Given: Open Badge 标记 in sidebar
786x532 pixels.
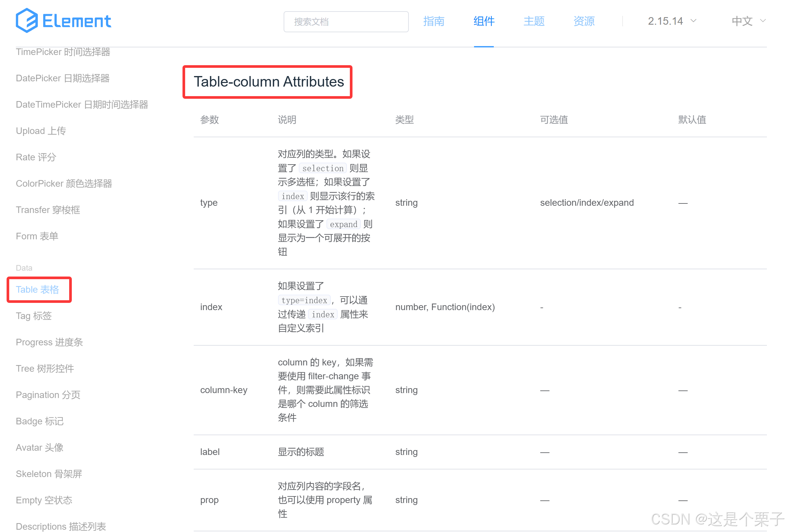Looking at the screenshot, I should (x=40, y=421).
